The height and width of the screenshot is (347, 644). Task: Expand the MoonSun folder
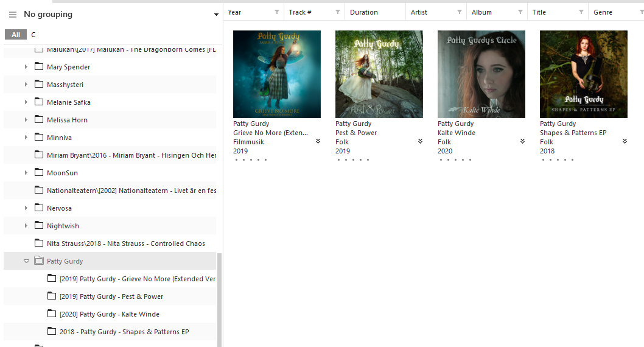(26, 172)
